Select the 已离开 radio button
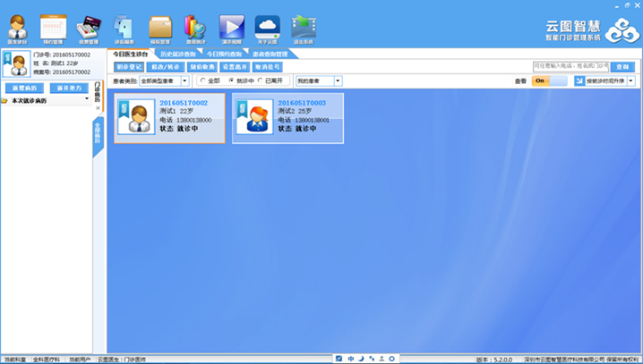The width and height of the screenshot is (643, 364). click(261, 80)
